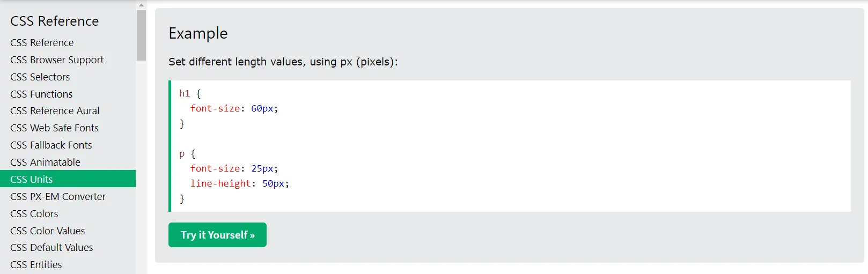Select CSS Web Safe Fonts
Viewport: 868px width, 274px height.
click(x=54, y=128)
